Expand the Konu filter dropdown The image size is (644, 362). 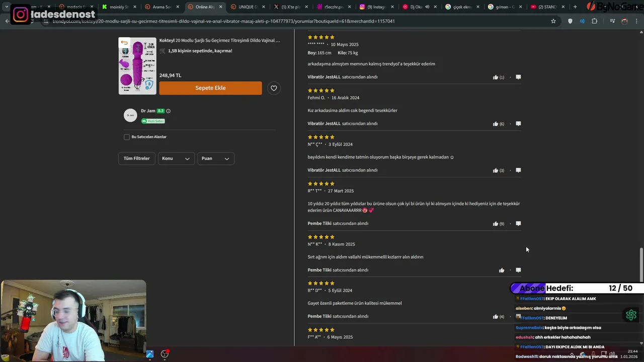click(176, 158)
